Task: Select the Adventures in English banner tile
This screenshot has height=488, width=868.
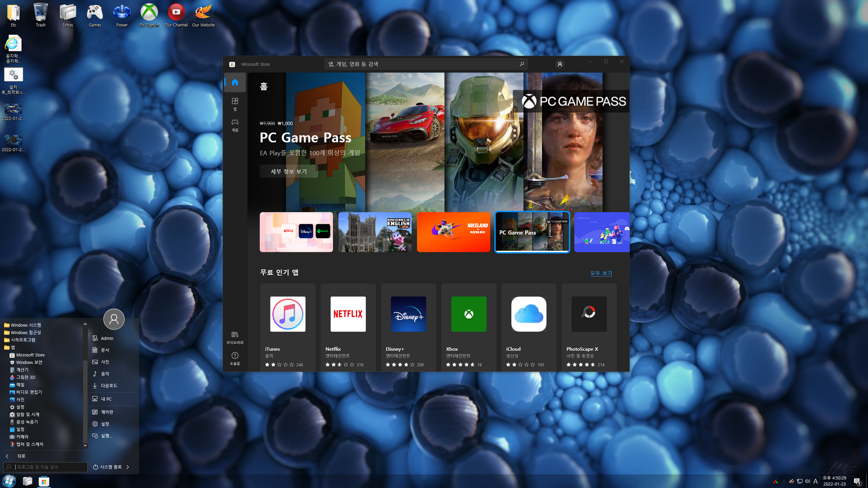Action: click(375, 232)
